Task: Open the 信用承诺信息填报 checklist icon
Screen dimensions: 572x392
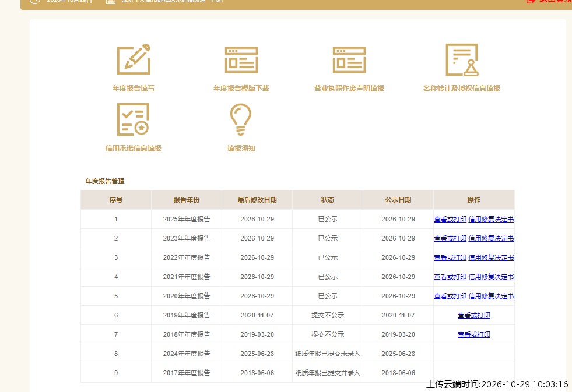Action: tap(133, 119)
